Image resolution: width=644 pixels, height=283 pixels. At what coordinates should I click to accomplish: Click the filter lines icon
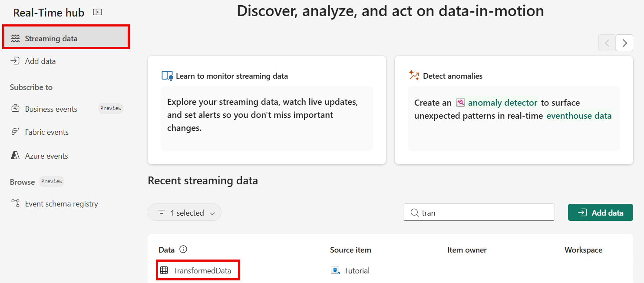click(x=162, y=212)
